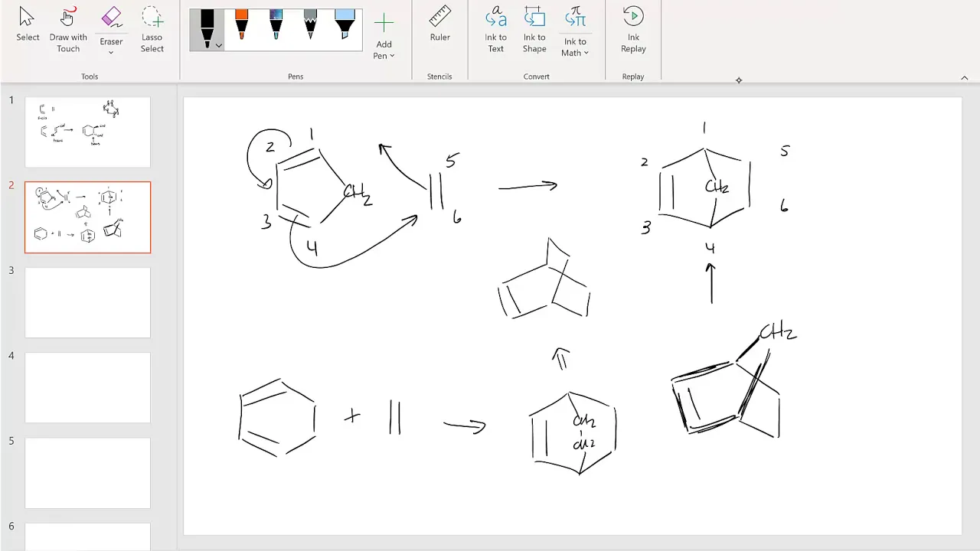980x551 pixels.
Task: Open slide 1 thumbnail
Action: (x=88, y=132)
